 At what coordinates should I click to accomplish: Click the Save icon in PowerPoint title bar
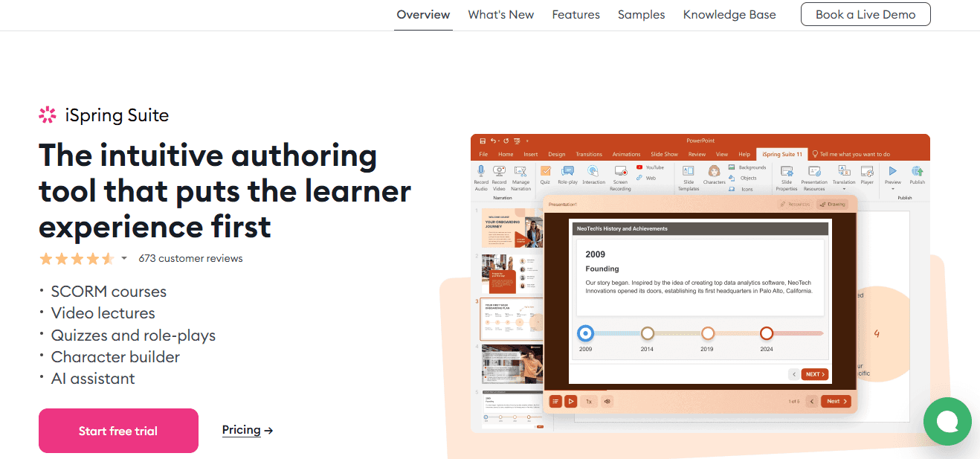[x=483, y=141]
